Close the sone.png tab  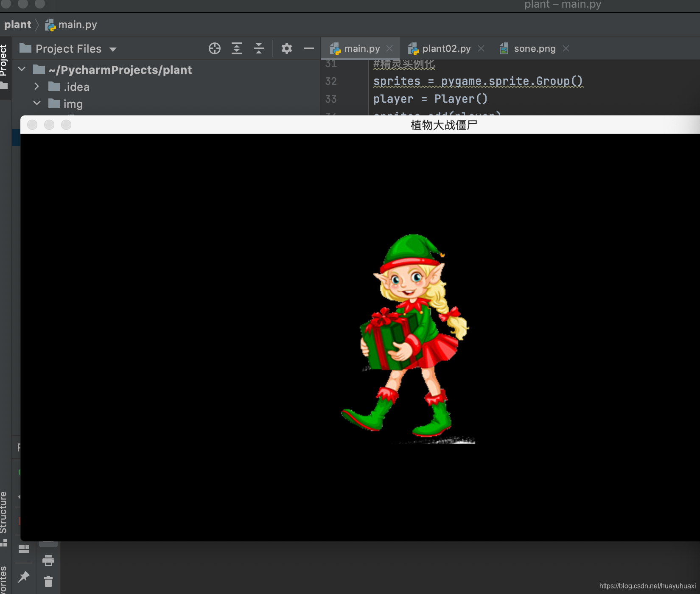tap(566, 48)
